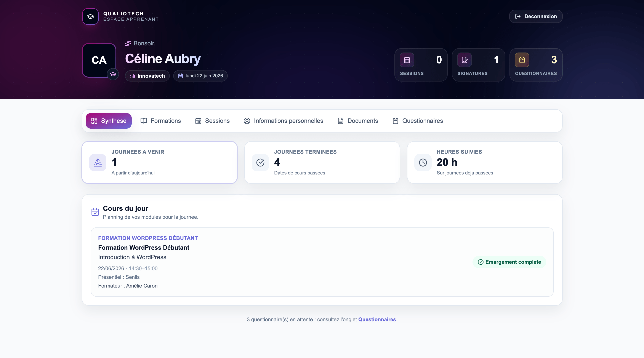Click the Emargement complete status badge
The image size is (644, 358).
(x=509, y=262)
